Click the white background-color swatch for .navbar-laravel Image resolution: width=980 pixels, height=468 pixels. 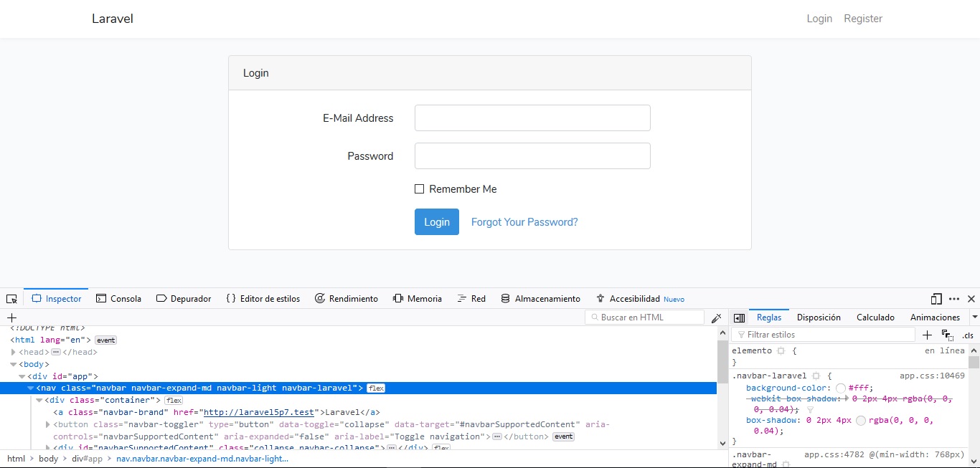[841, 387]
